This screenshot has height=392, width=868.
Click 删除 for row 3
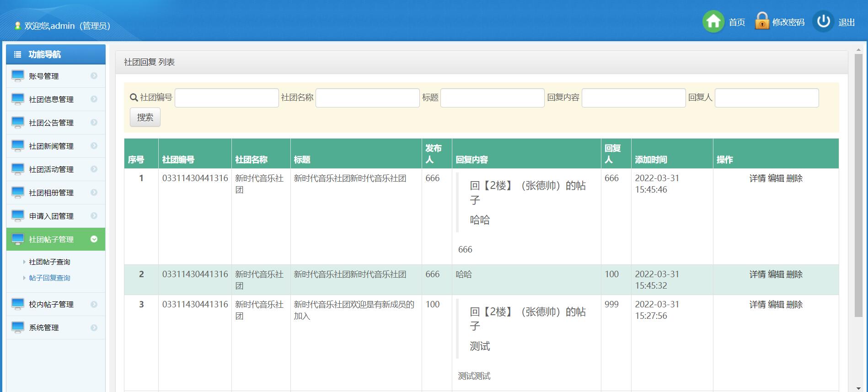pyautogui.click(x=794, y=305)
